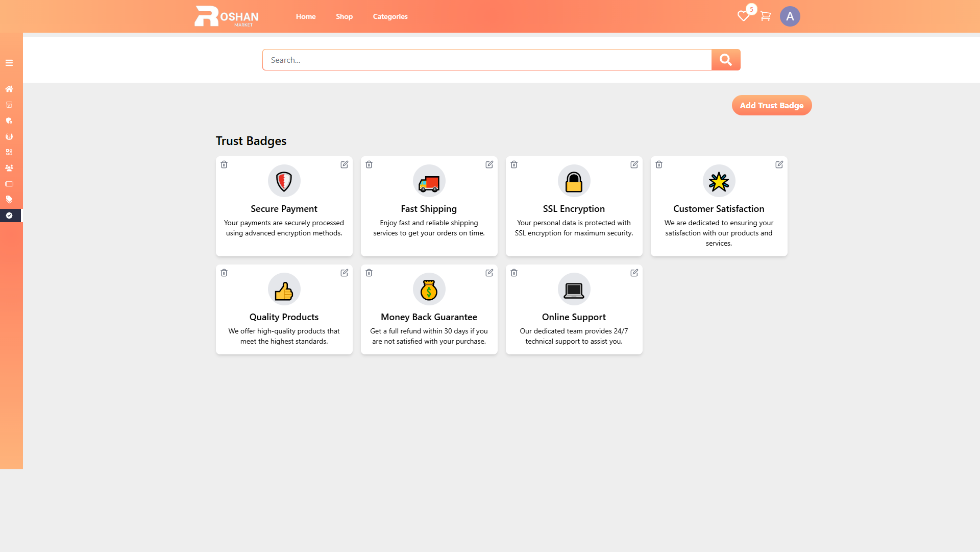Viewport: 980px width, 552px height.
Task: Open the wishlist heart icon
Action: 743,16
